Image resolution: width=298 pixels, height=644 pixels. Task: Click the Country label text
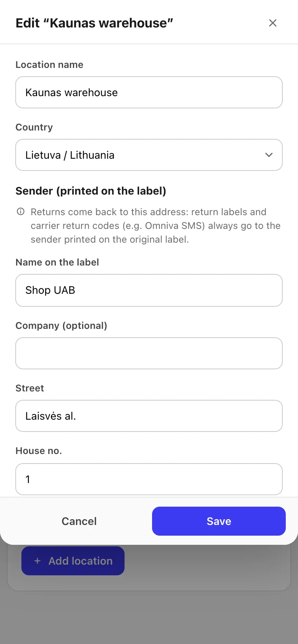[x=34, y=127]
